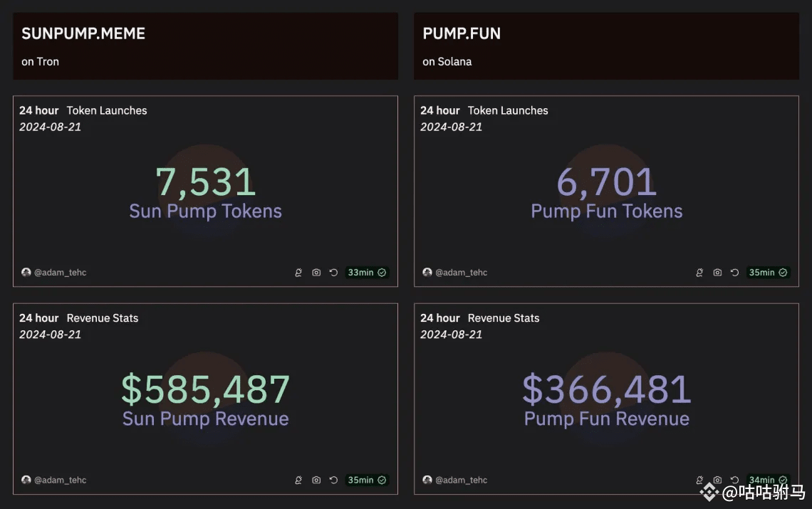Refresh the Pump Fun Tokens query
812x509 pixels.
pyautogui.click(x=734, y=273)
